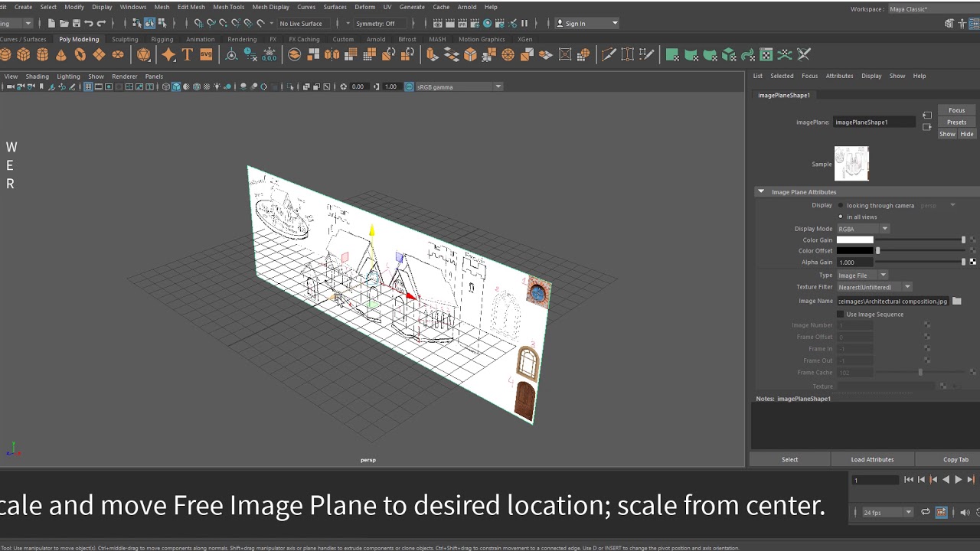Select the polygon cone shelf icon
The width and height of the screenshot is (980, 551).
pos(61,54)
